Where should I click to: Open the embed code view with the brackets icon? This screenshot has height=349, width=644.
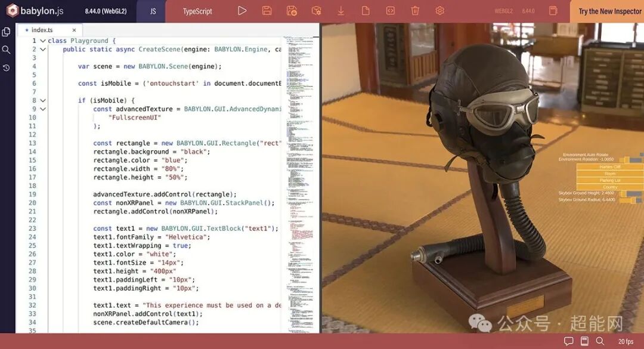tap(390, 10)
